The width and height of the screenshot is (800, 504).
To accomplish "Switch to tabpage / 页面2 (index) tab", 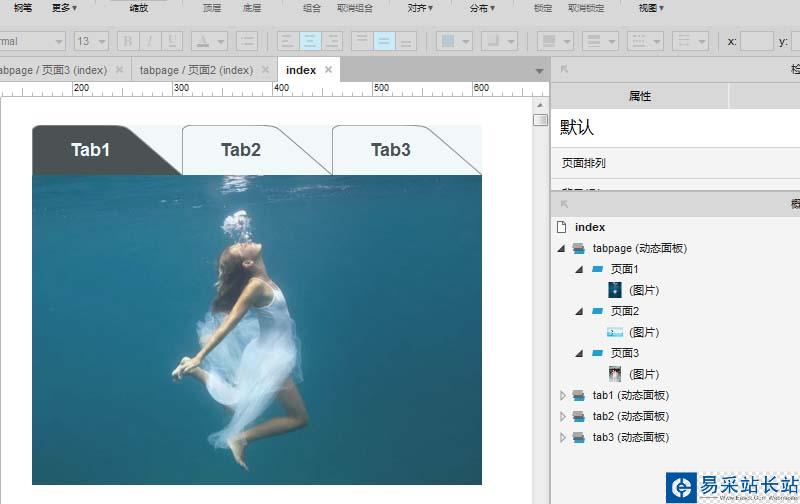I will [196, 70].
